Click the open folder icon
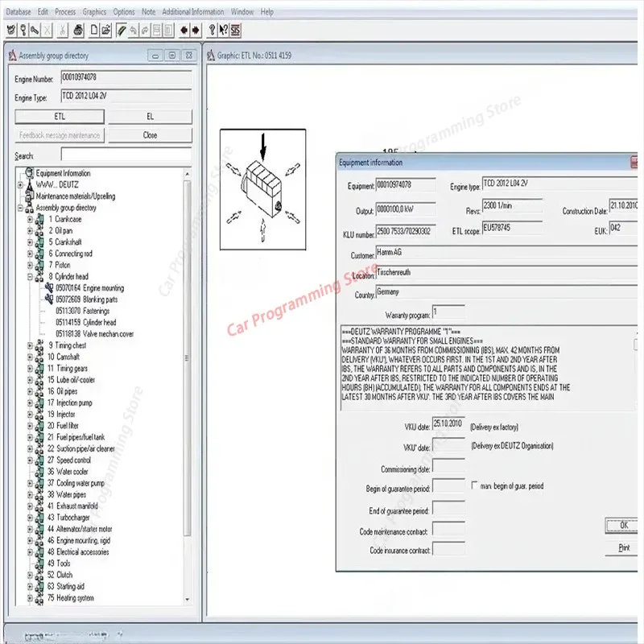644x644 pixels. [106, 30]
